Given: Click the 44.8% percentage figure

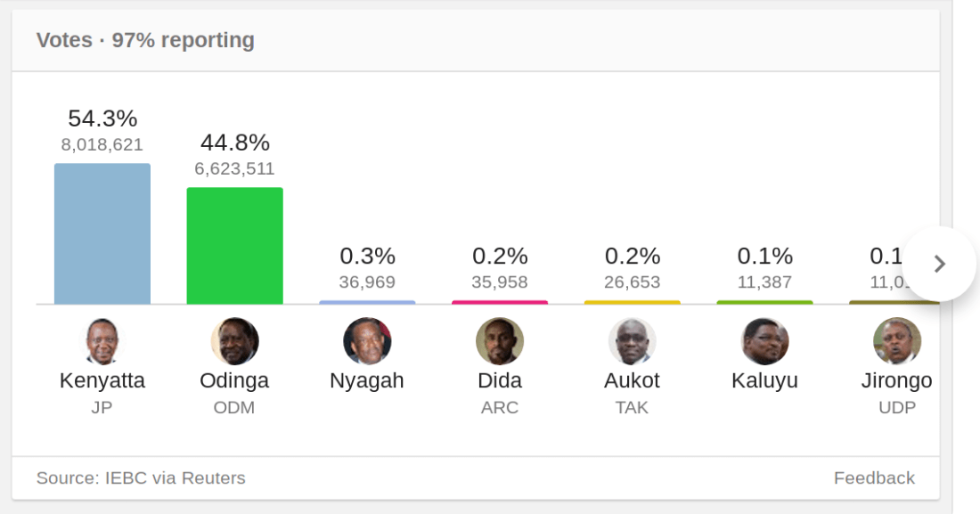Looking at the screenshot, I should pos(234,143).
